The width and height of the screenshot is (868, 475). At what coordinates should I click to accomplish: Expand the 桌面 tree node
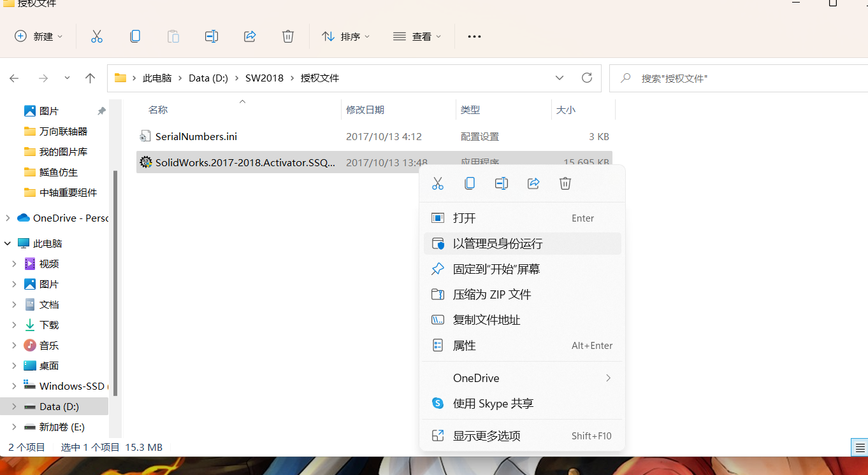click(x=14, y=365)
